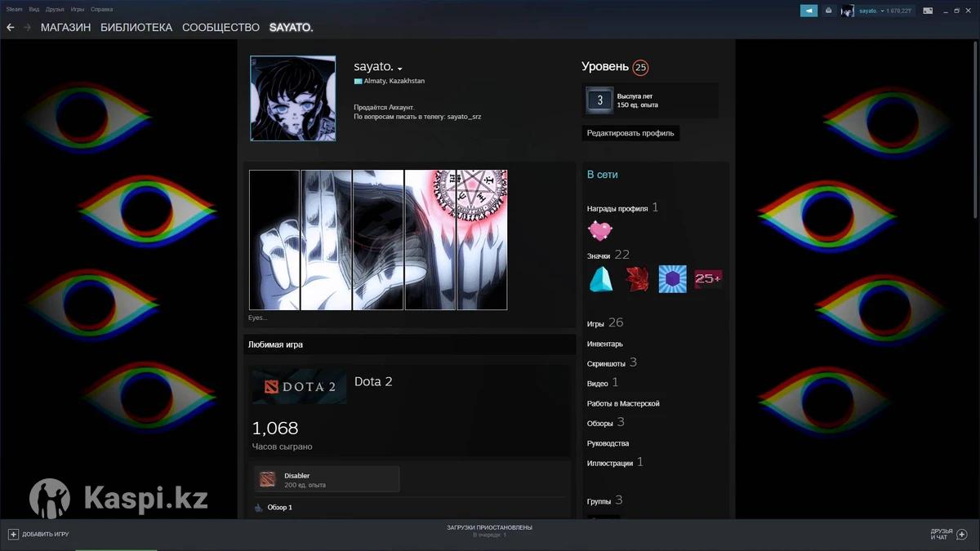The width and height of the screenshot is (980, 551).
Task: Expand the sayato. profile name dropdown arrow
Action: pos(400,69)
